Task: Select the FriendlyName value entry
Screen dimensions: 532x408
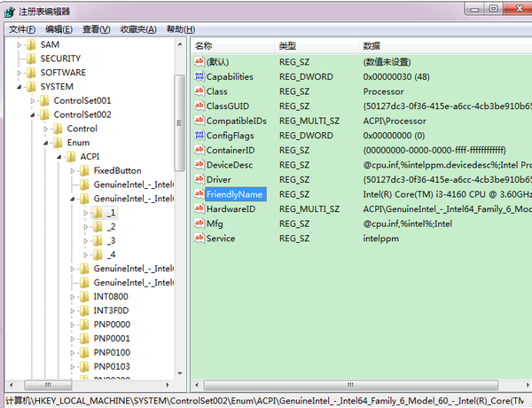Action: [x=236, y=194]
